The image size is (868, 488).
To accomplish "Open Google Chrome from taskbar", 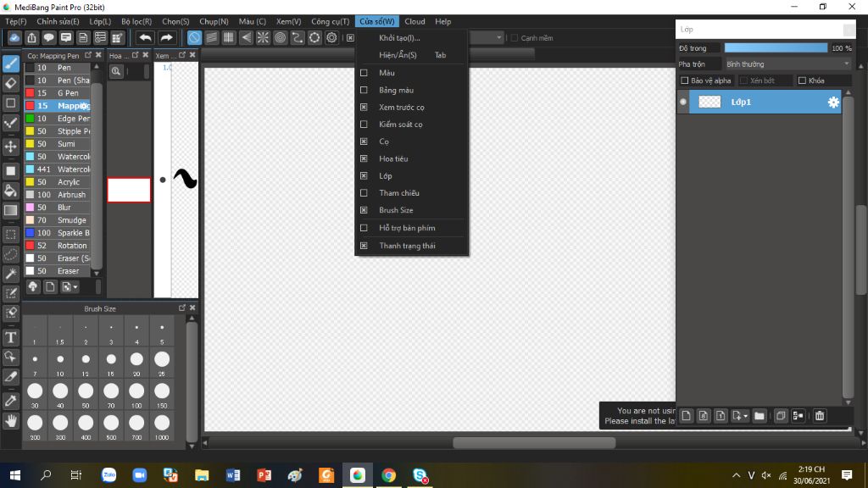I will tap(388, 475).
